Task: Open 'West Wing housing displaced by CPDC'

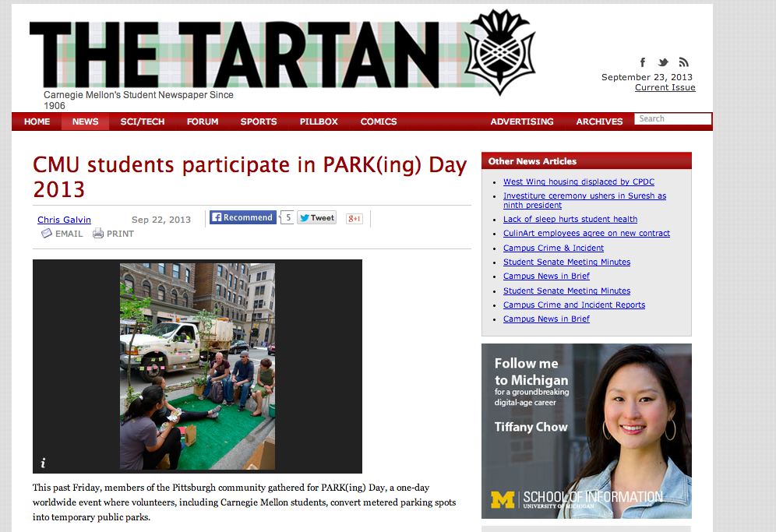Action: point(579,181)
